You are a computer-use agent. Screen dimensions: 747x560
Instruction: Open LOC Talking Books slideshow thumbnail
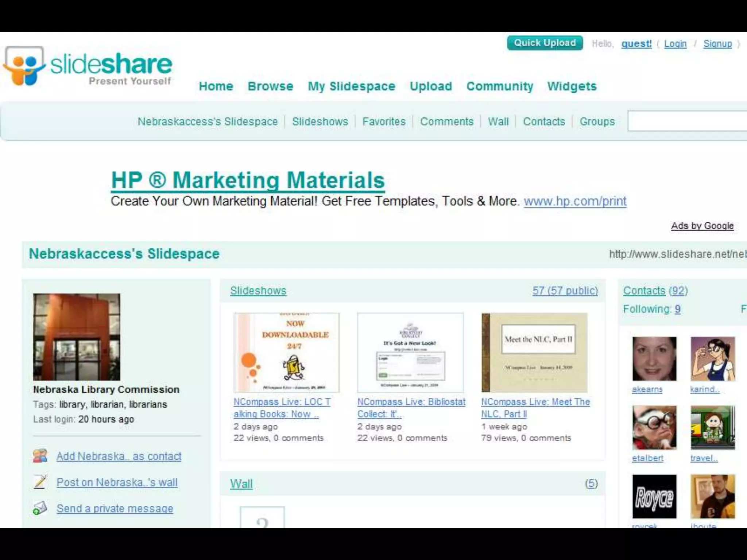(287, 352)
